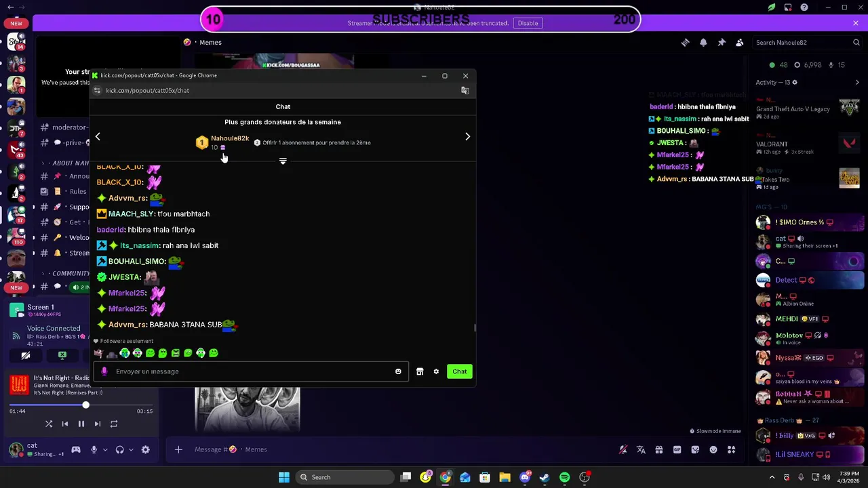Screen dimensions: 868x488
Task: Seek the It's Not Right song progress slider
Action: 81,405
